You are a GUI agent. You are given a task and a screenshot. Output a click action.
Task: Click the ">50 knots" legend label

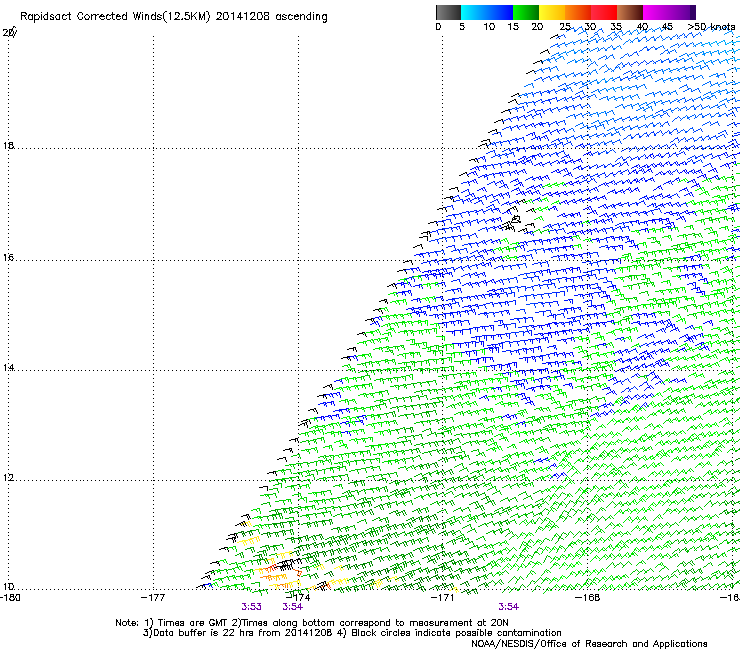711,27
